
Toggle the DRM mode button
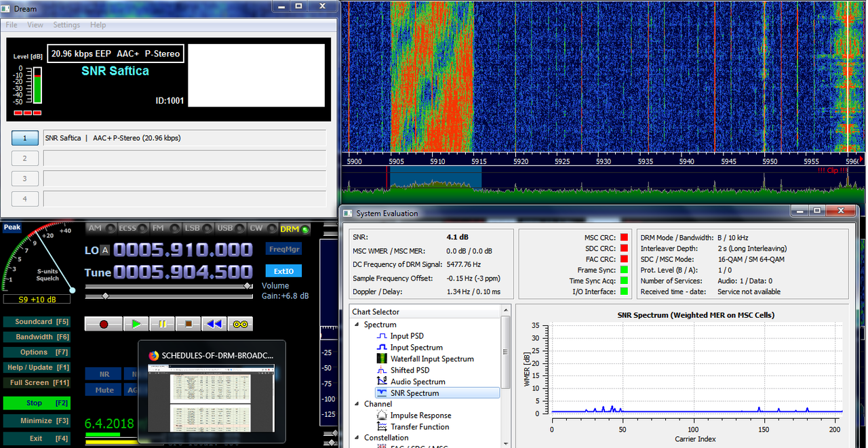pyautogui.click(x=294, y=229)
